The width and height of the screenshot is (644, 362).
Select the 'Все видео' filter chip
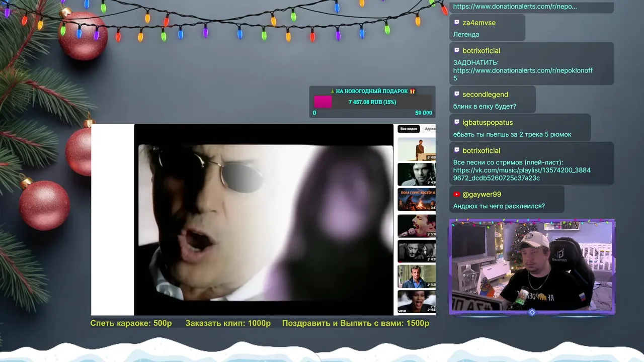point(409,129)
